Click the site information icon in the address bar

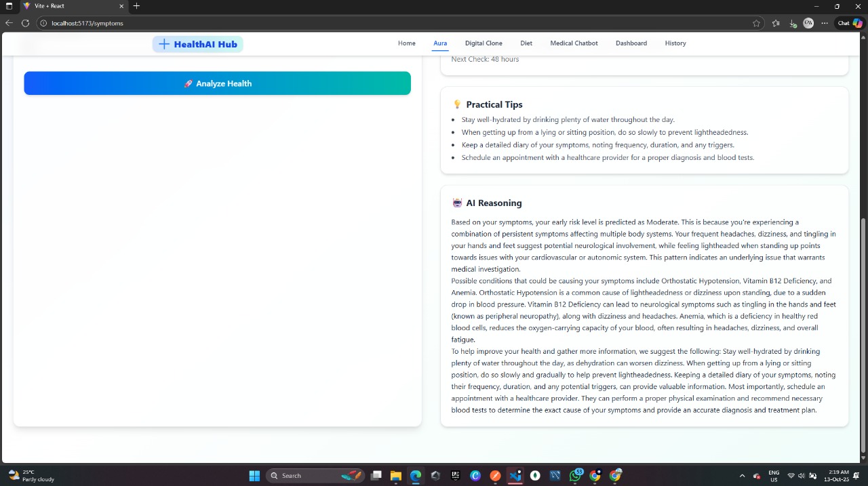pyautogui.click(x=44, y=23)
